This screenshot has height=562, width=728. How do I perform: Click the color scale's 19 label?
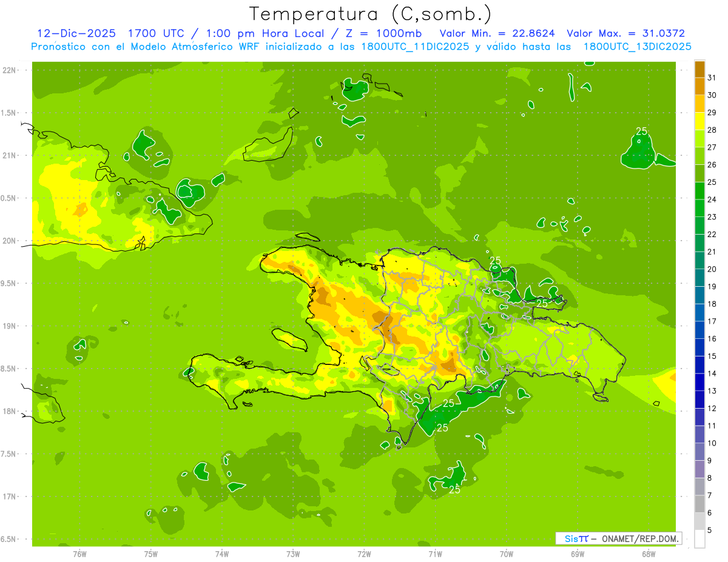[712, 287]
